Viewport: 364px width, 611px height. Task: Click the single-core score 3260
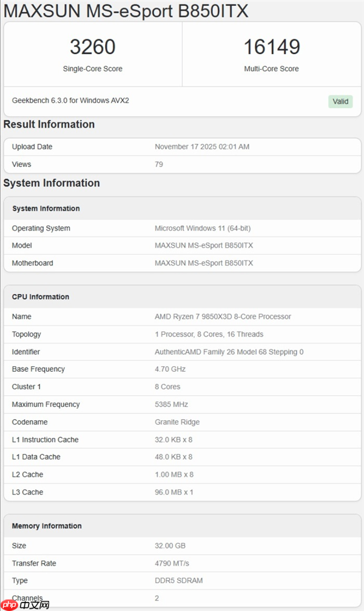coord(92,47)
